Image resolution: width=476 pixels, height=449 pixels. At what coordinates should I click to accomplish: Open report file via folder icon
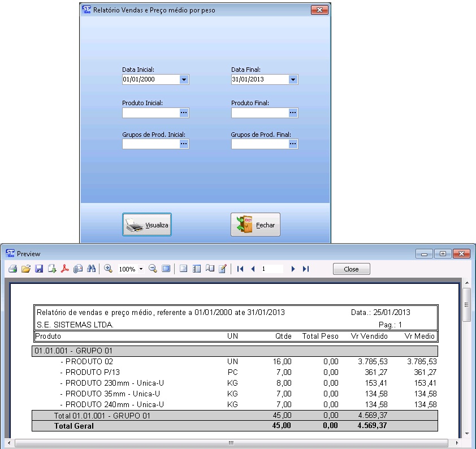[x=25, y=269]
